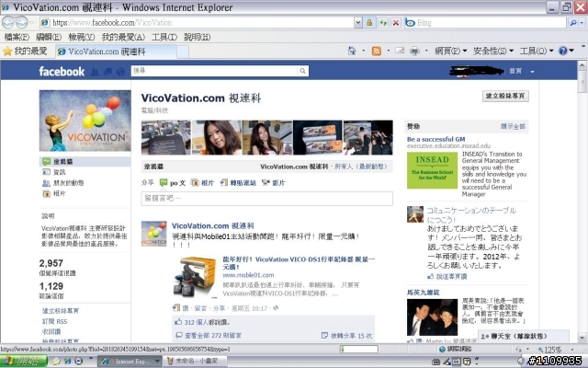Image resolution: width=588 pixels, height=368 pixels.
Task: Expand the recent pages dropdown near Back
Action: point(32,23)
